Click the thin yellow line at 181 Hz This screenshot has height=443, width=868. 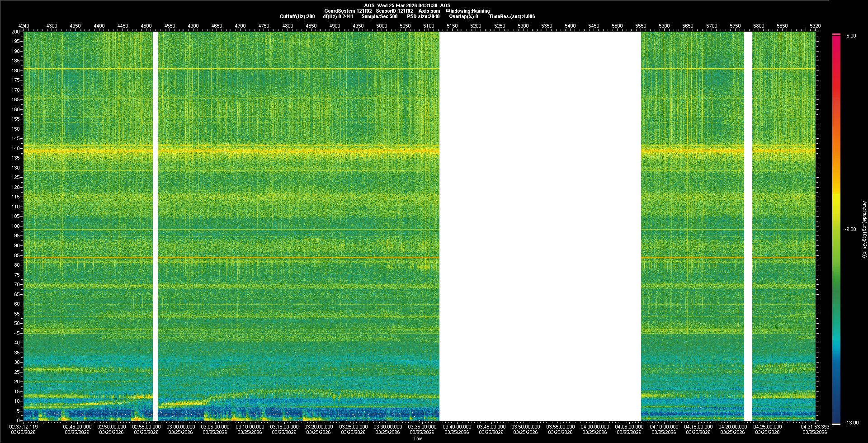(x=298, y=69)
